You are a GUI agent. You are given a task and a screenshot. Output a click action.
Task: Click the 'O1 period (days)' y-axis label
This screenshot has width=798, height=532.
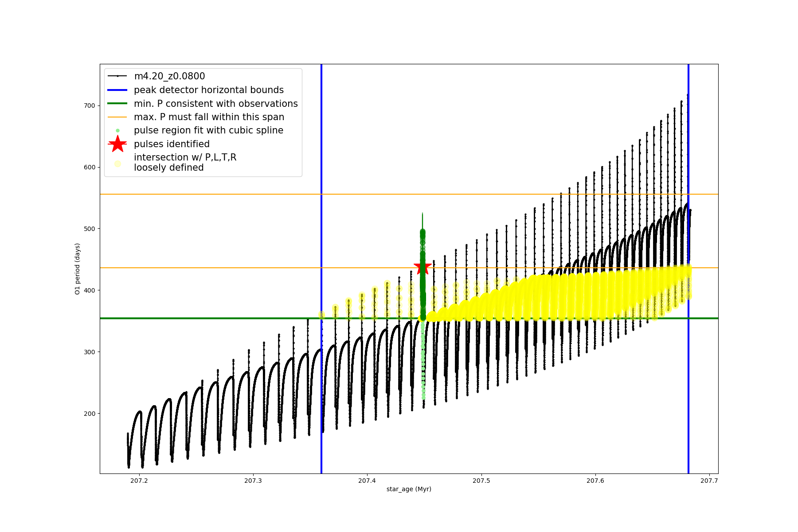tap(78, 269)
